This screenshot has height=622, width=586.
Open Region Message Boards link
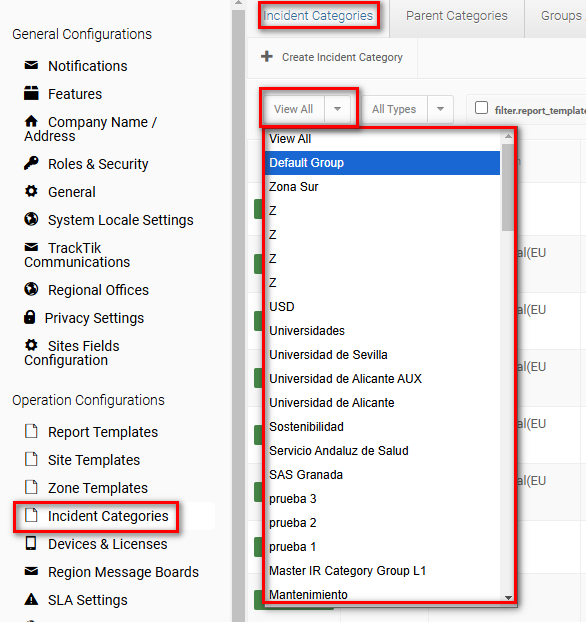pos(123,572)
